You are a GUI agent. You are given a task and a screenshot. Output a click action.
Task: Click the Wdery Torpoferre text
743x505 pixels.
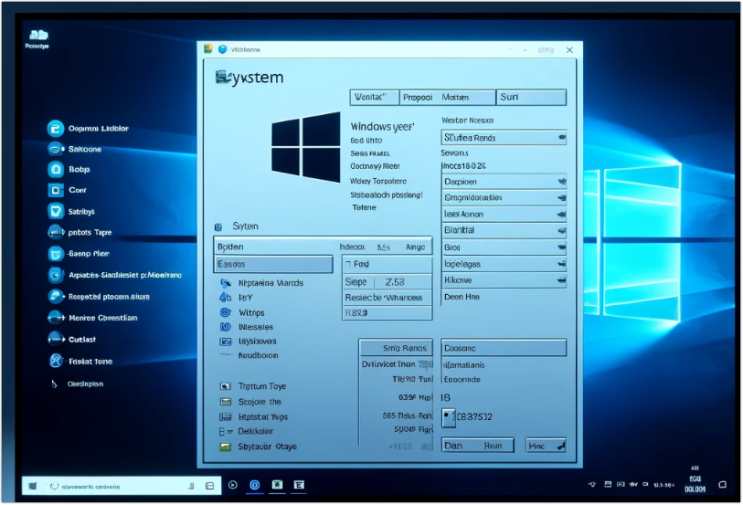(378, 181)
